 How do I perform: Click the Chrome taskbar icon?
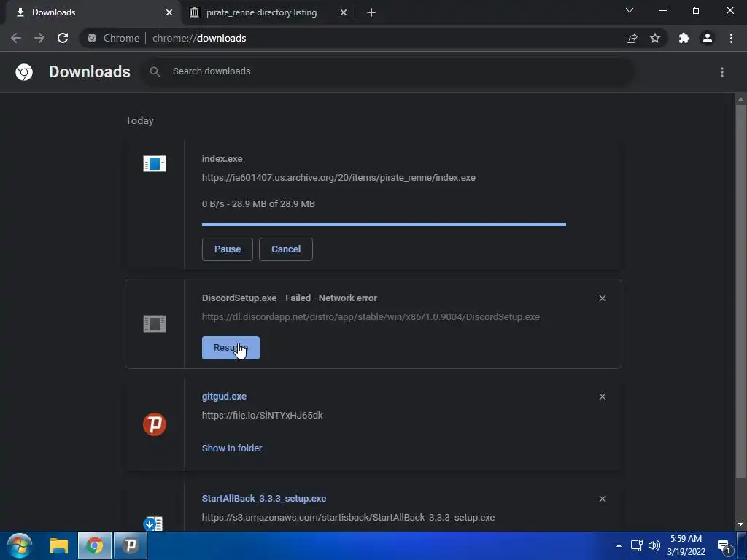[x=95, y=545]
